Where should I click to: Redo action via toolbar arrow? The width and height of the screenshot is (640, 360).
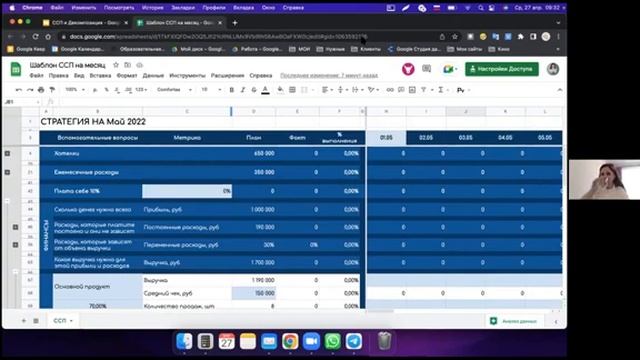coord(30,90)
